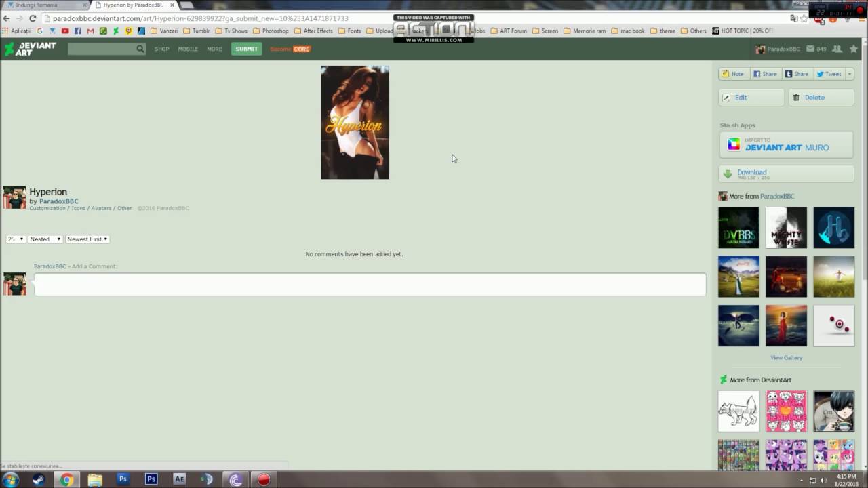This screenshot has width=868, height=488.
Task: Open the MOBILE menu
Action: click(188, 49)
